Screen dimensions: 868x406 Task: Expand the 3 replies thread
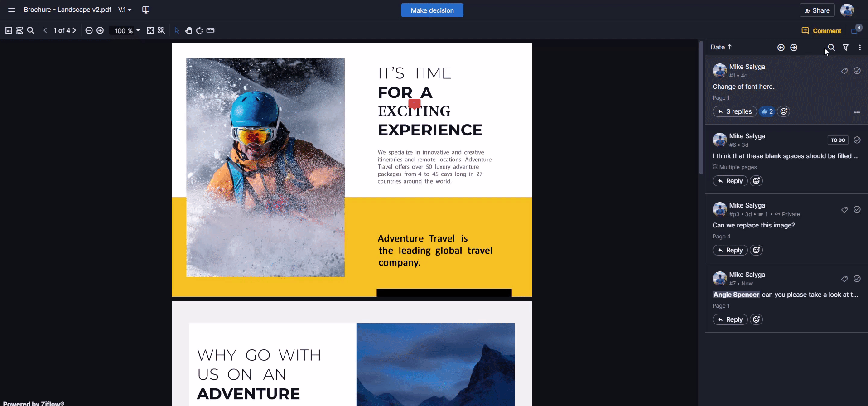(x=734, y=111)
